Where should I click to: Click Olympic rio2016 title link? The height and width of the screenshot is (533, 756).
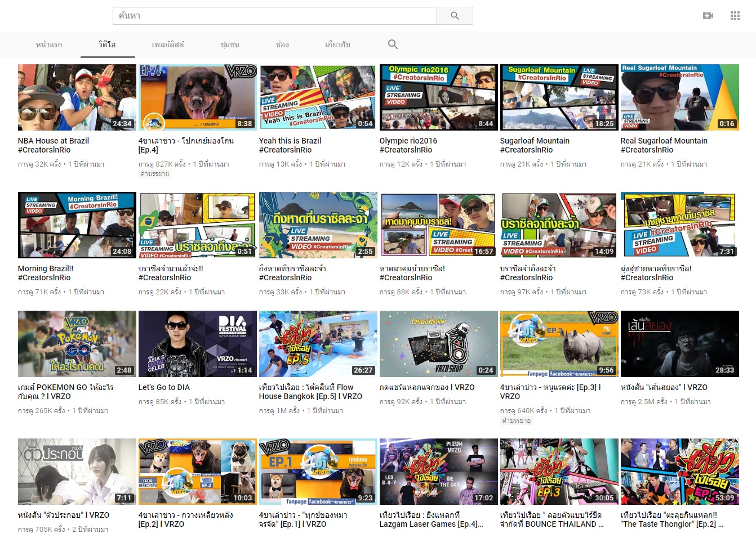point(408,145)
